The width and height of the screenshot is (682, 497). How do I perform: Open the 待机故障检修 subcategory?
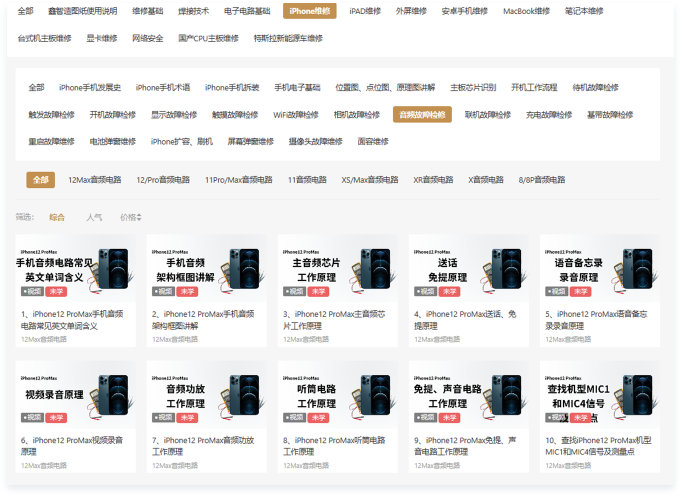pyautogui.click(x=595, y=87)
